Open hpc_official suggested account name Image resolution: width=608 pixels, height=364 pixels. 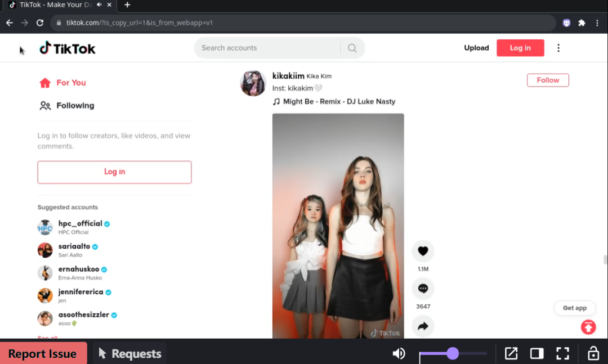click(x=81, y=224)
